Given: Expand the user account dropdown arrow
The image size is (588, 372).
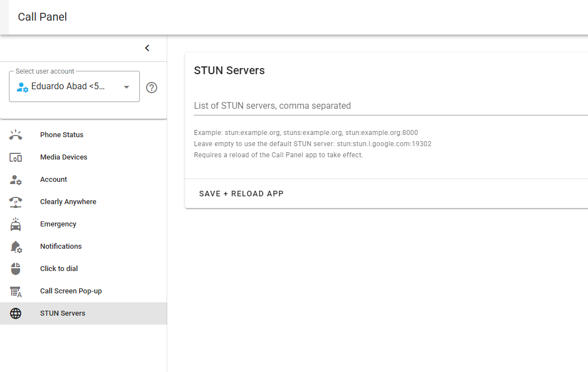Looking at the screenshot, I should 127,87.
